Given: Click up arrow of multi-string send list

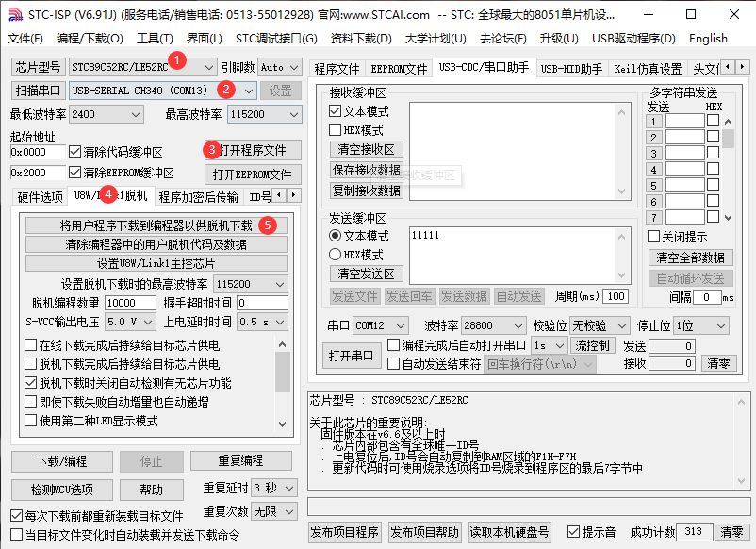Looking at the screenshot, I should pos(728,122).
